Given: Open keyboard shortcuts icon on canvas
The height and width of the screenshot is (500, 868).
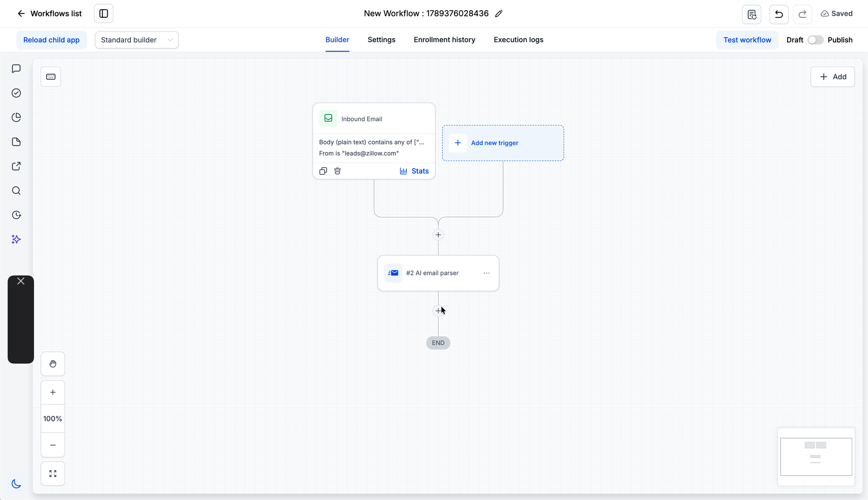Looking at the screenshot, I should [51, 77].
